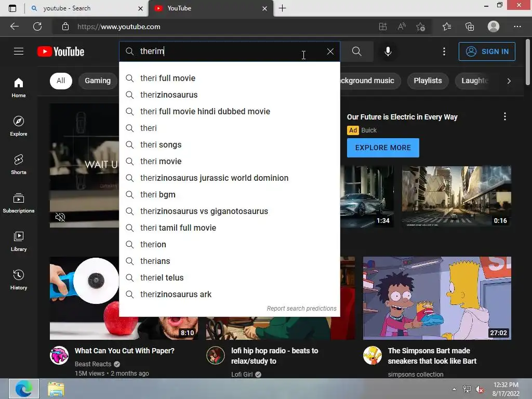Open simpsons collection channel avatar
532x399 pixels.
click(x=372, y=355)
